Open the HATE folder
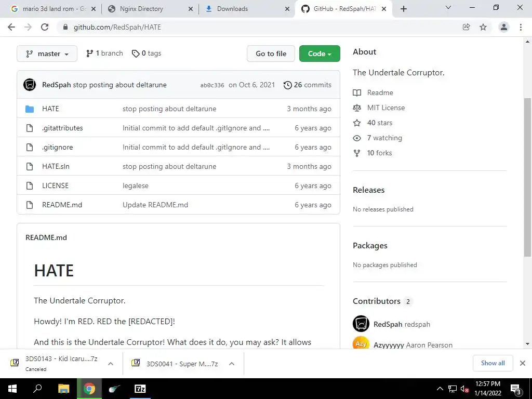The image size is (532, 399). coord(50,109)
